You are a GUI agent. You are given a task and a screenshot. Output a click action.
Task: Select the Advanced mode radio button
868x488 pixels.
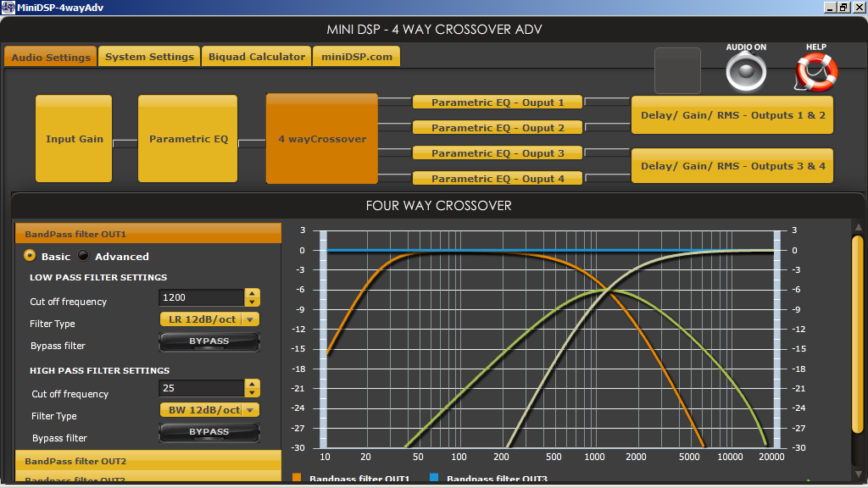(84, 256)
